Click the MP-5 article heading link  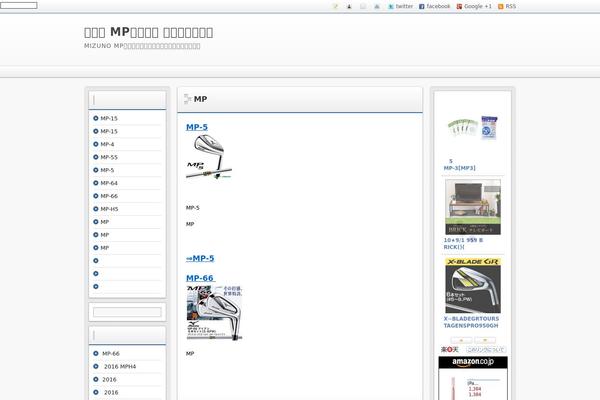[197, 127]
